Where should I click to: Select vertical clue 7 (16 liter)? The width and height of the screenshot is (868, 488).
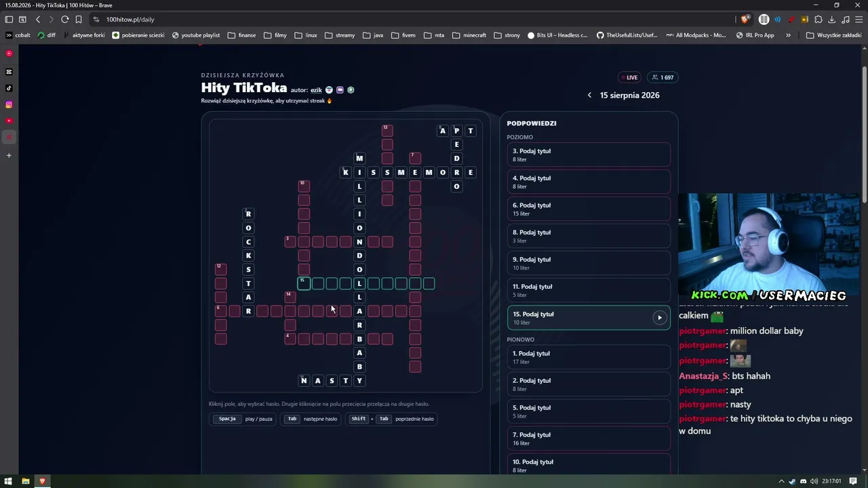tap(589, 439)
